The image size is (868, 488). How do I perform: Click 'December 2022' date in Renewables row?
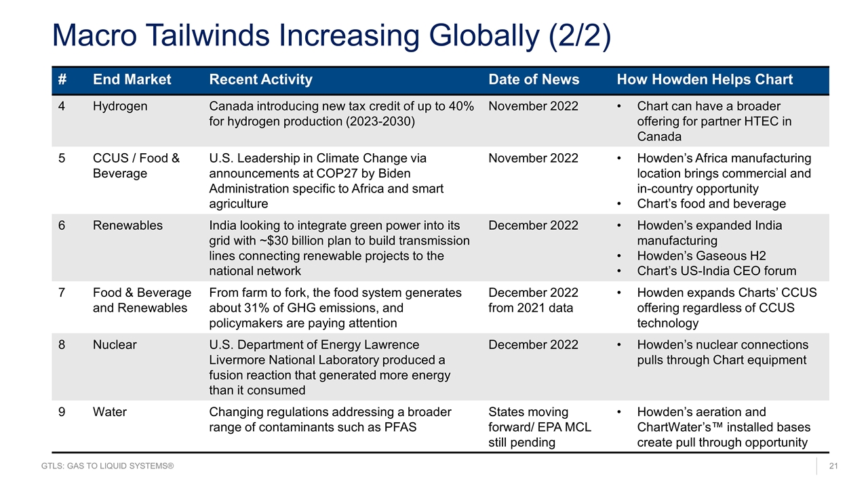coord(534,226)
